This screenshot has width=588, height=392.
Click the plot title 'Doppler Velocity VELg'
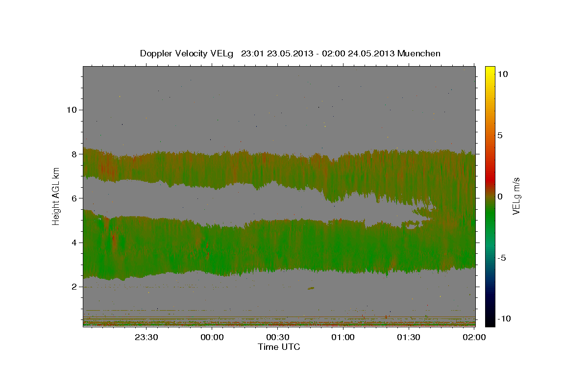tap(188, 53)
